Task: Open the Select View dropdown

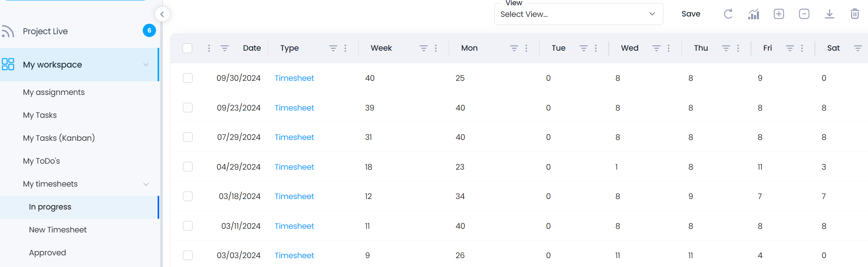Action: (579, 14)
